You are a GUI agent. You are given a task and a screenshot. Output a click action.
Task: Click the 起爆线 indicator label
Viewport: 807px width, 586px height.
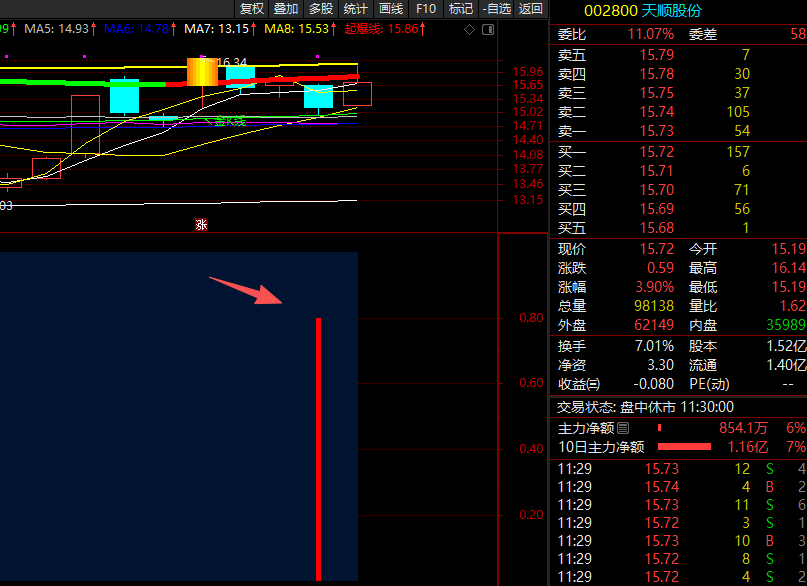coord(380,28)
